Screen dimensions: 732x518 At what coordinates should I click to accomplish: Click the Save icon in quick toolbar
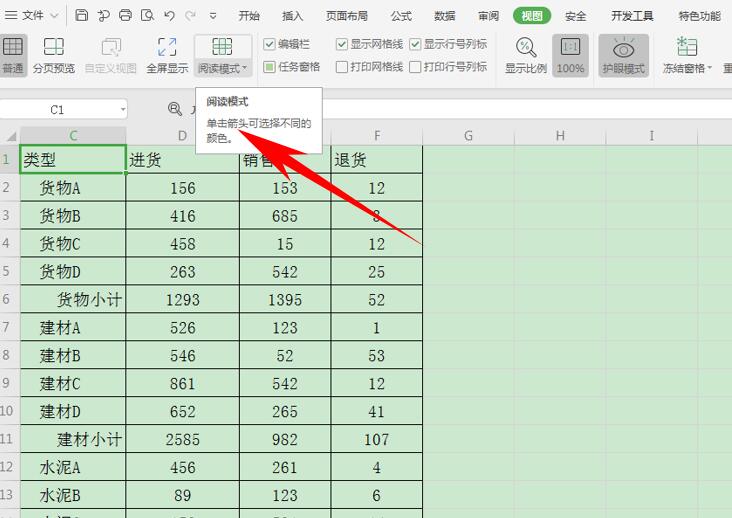pyautogui.click(x=82, y=15)
